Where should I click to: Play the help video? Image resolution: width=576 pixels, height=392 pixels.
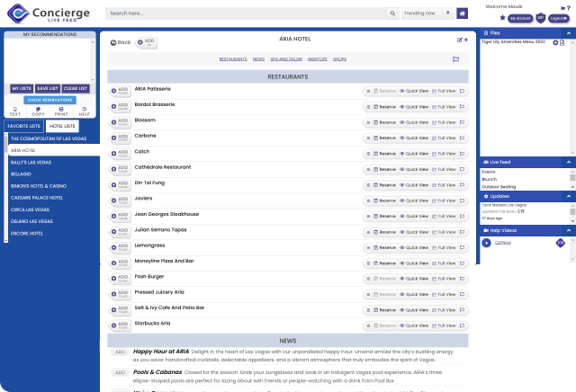pyautogui.click(x=486, y=243)
